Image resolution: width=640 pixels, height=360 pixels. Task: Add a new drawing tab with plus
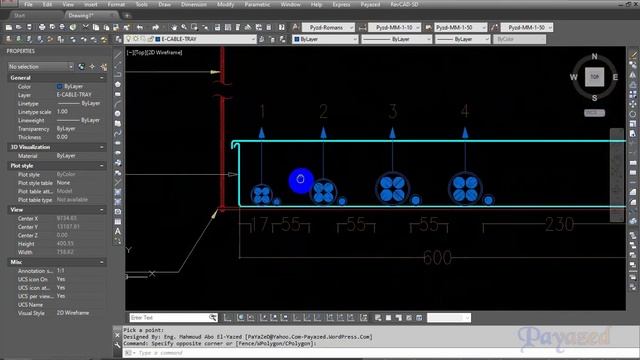coord(127,16)
